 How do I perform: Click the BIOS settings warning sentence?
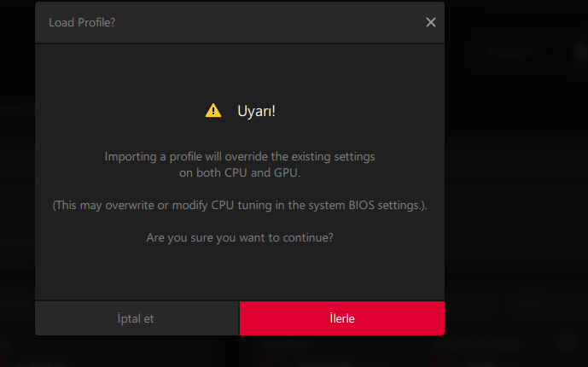pyautogui.click(x=240, y=206)
